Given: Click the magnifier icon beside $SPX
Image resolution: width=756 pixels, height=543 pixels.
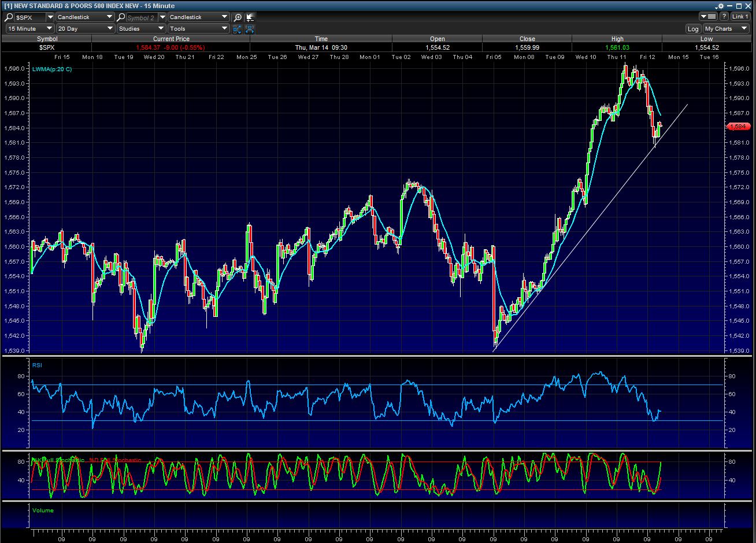Looking at the screenshot, I should tap(9, 17).
